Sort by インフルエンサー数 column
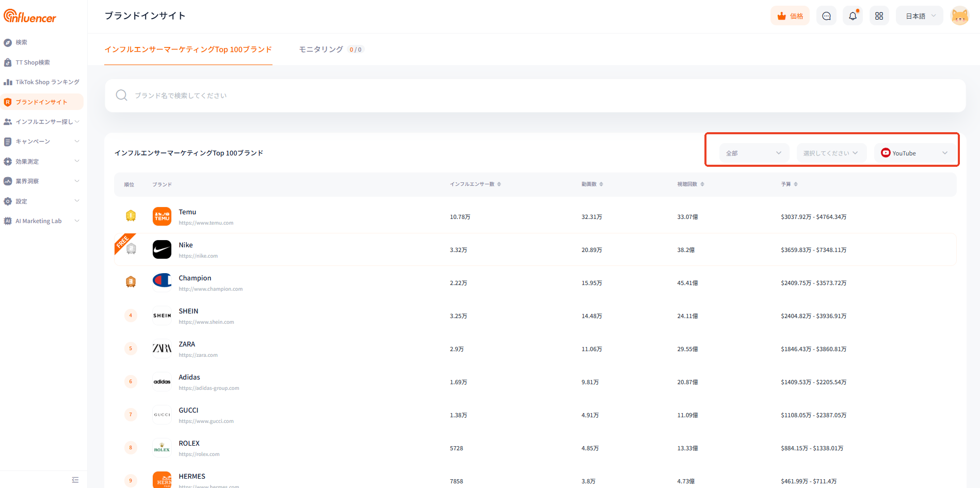This screenshot has height=488, width=980. pos(475,184)
